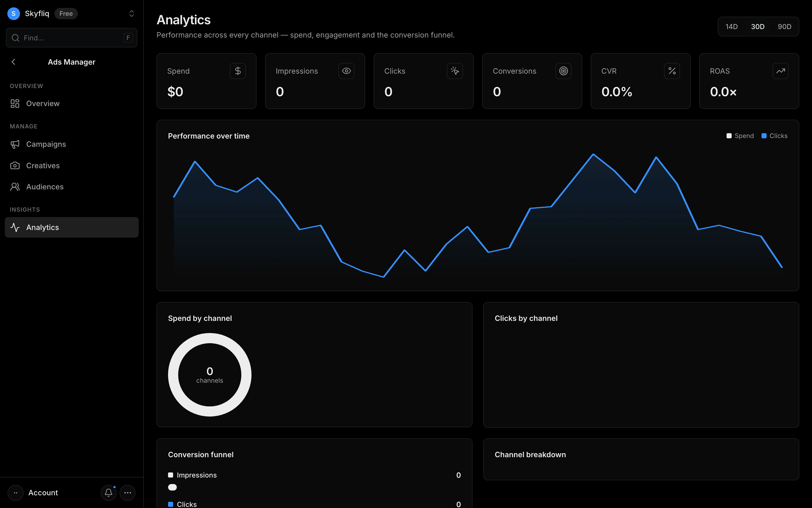Open Overview in the sidebar

tap(71, 104)
